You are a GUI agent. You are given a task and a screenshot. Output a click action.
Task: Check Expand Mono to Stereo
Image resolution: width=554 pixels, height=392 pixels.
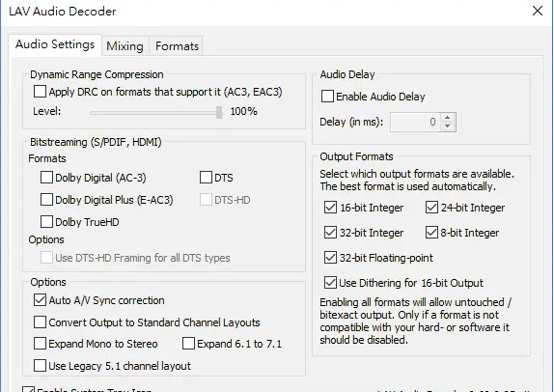(40, 344)
